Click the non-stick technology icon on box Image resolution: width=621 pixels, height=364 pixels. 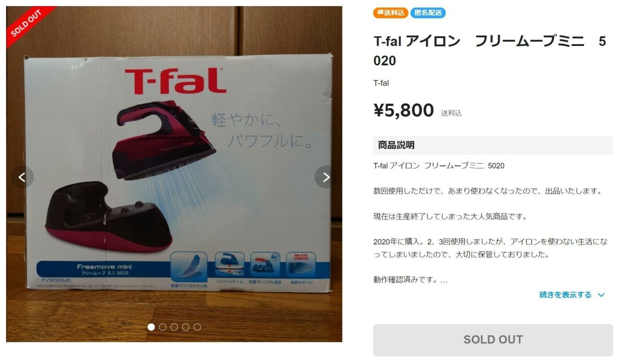tap(301, 265)
